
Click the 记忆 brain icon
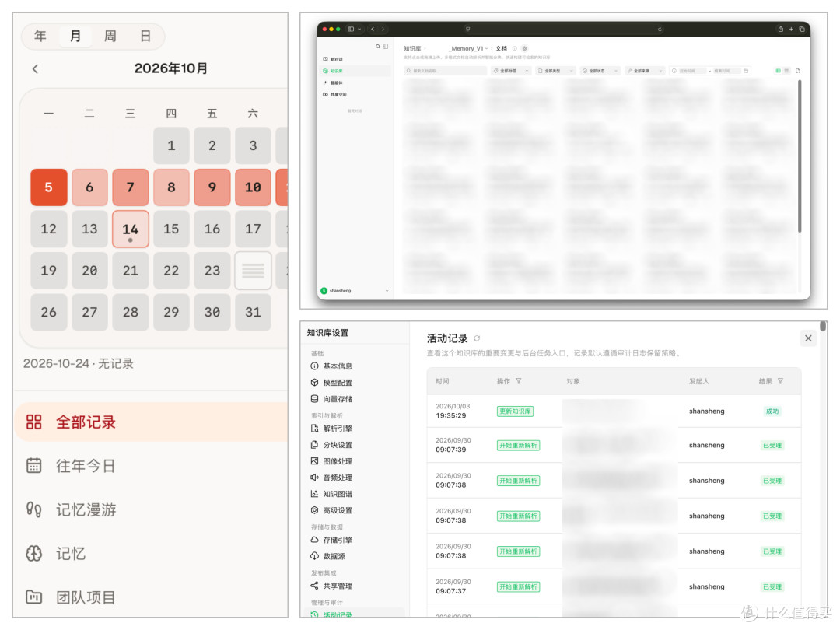[x=33, y=554]
